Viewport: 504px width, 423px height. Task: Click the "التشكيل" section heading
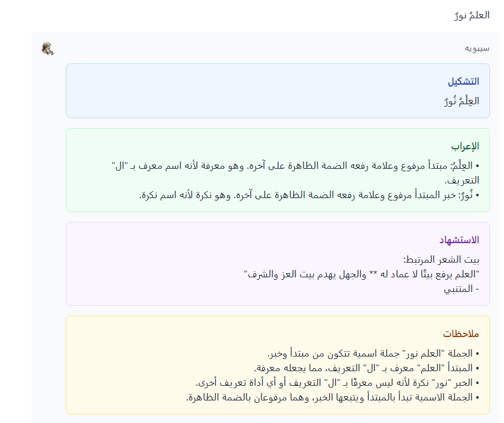(463, 81)
